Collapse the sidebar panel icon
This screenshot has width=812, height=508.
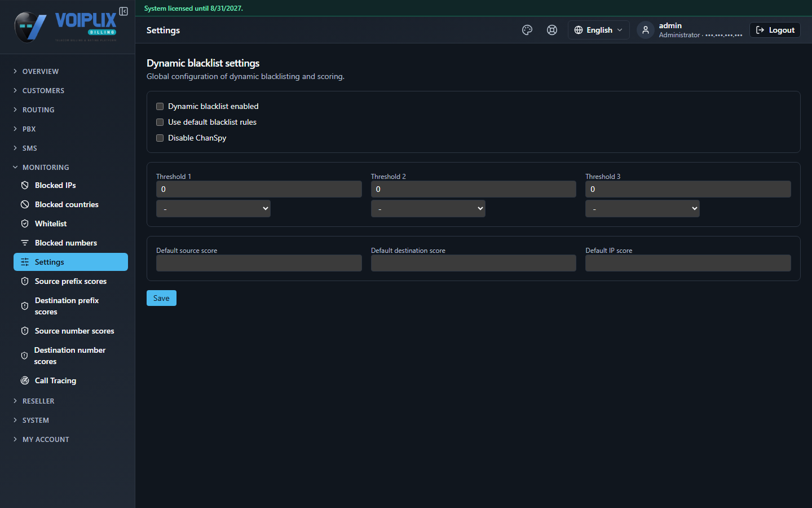(123, 11)
